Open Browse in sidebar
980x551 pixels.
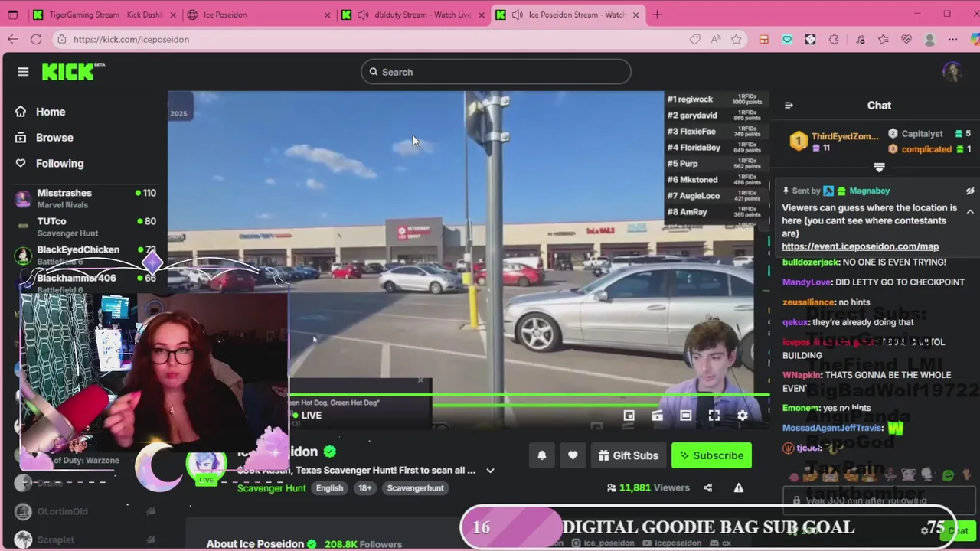pos(54,138)
